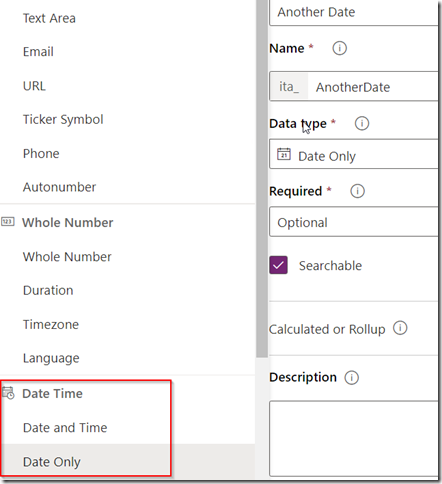
Task: Select the Ticker Symbol data type
Action: (x=63, y=119)
